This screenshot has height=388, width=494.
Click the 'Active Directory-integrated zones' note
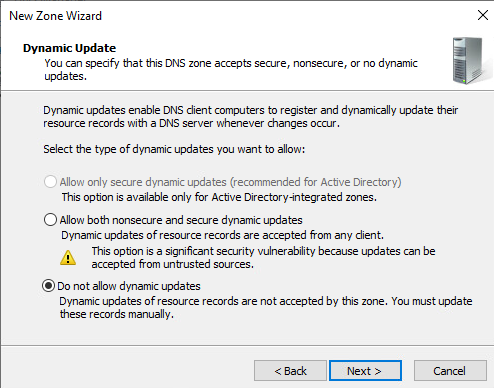tap(219, 197)
